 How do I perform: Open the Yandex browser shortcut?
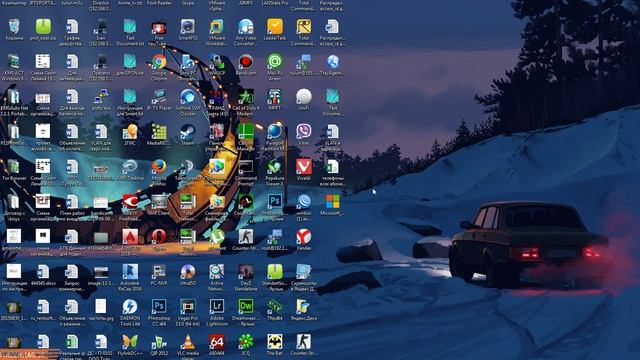[x=304, y=237]
